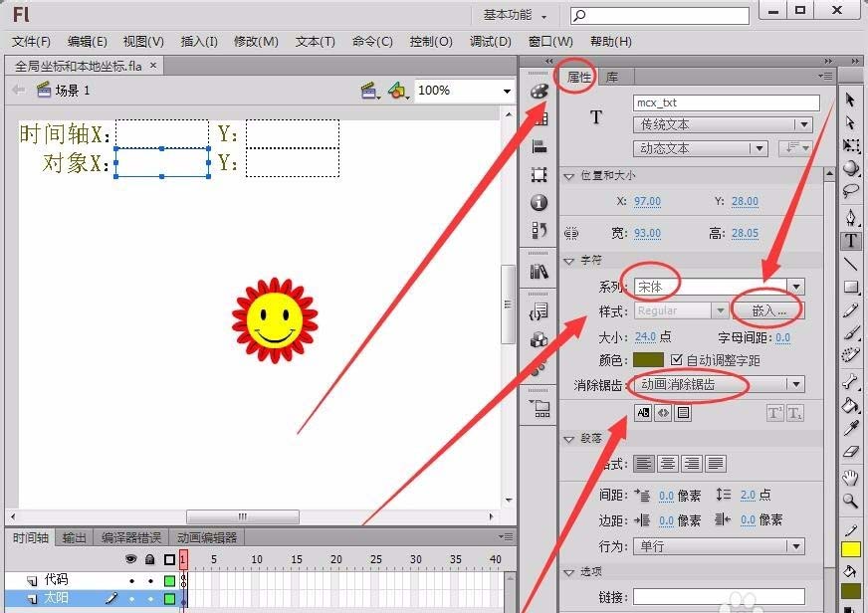Select the Selection arrow tool

click(x=851, y=100)
